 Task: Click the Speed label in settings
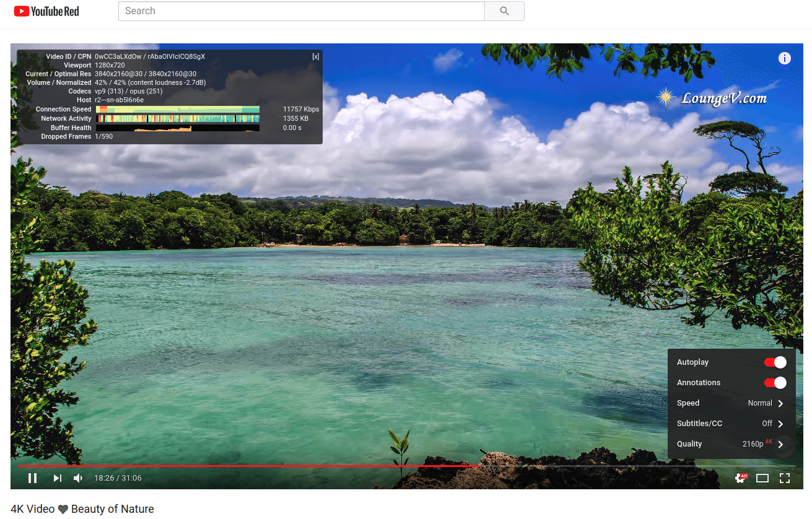click(688, 403)
